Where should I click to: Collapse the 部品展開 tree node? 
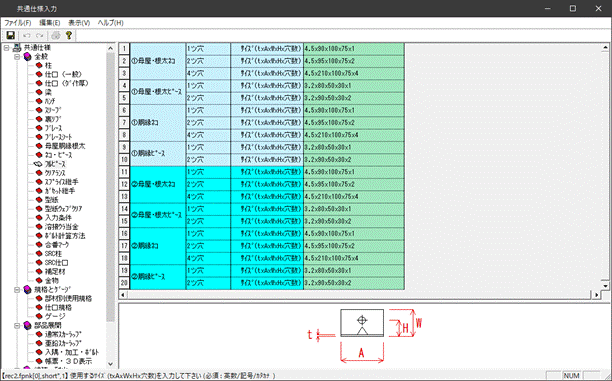coord(17,325)
